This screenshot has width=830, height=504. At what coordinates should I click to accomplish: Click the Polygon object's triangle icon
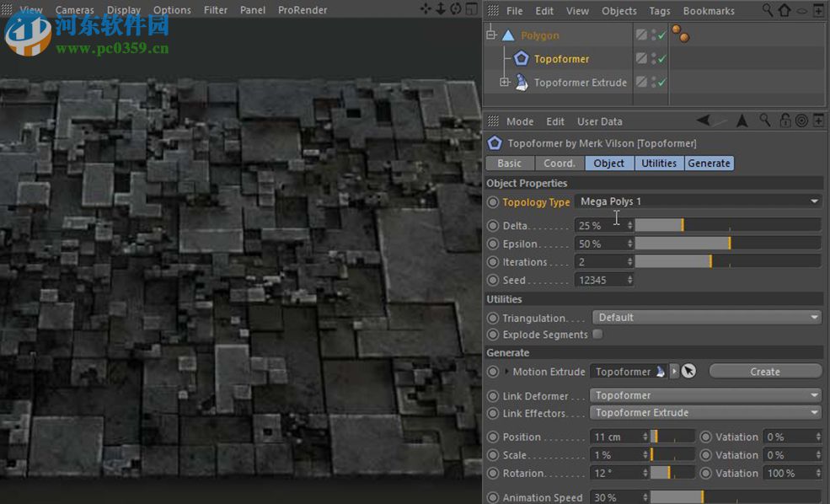point(508,35)
